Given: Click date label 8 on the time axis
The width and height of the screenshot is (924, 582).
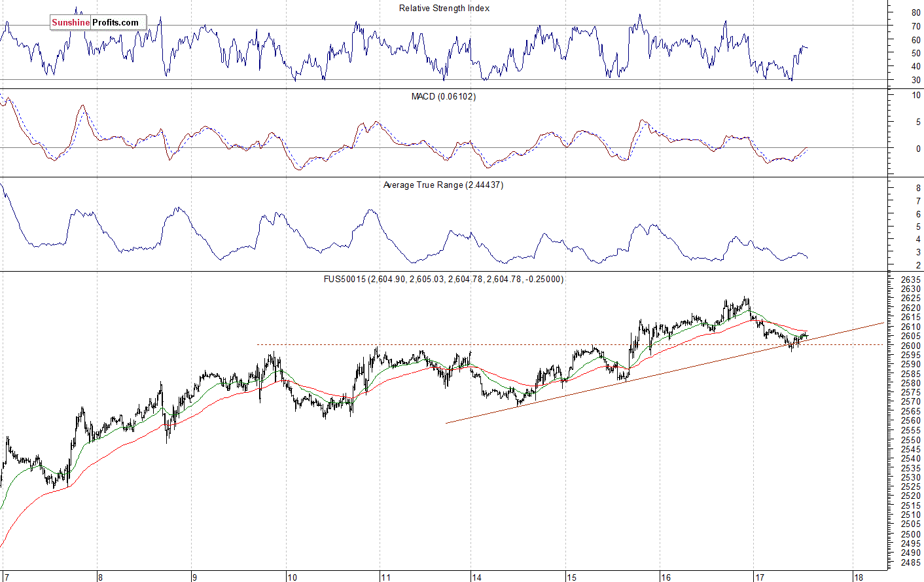Looking at the screenshot, I should pyautogui.click(x=100, y=577).
